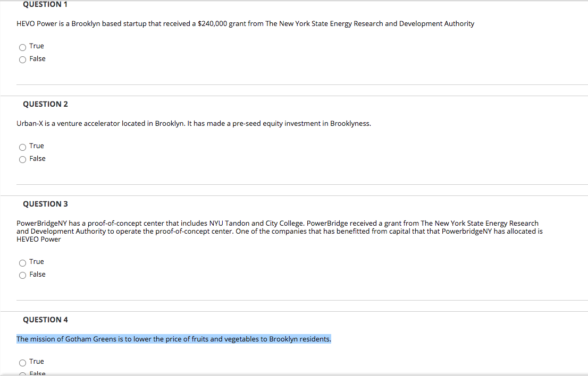Click the True label beside Question 1 radio
The height and width of the screenshot is (376, 588).
pyautogui.click(x=37, y=46)
